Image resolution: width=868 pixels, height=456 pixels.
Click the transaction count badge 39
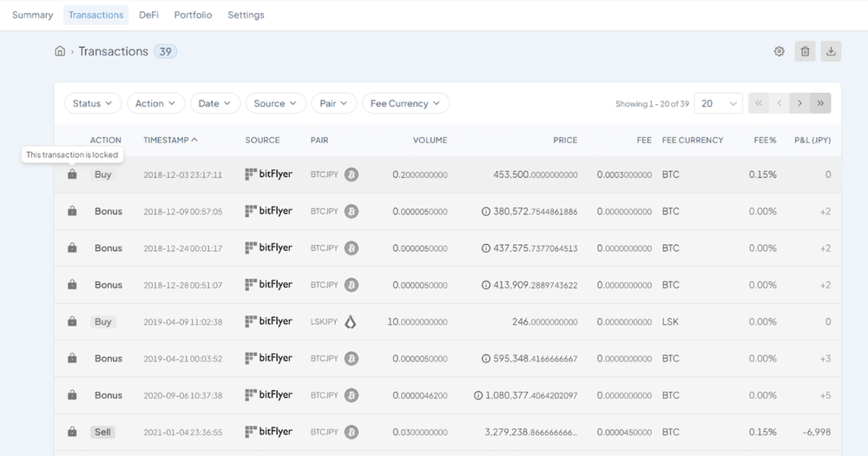click(x=165, y=51)
